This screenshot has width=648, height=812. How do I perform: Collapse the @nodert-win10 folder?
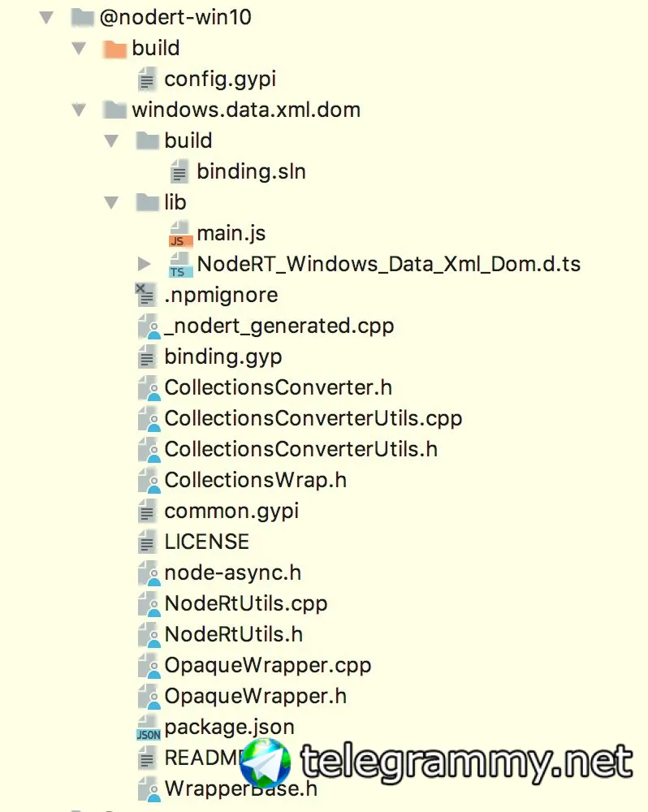46,17
